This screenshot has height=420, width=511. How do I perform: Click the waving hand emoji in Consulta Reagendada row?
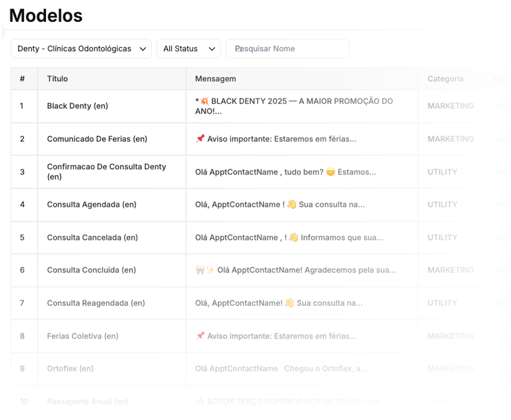pos(290,303)
